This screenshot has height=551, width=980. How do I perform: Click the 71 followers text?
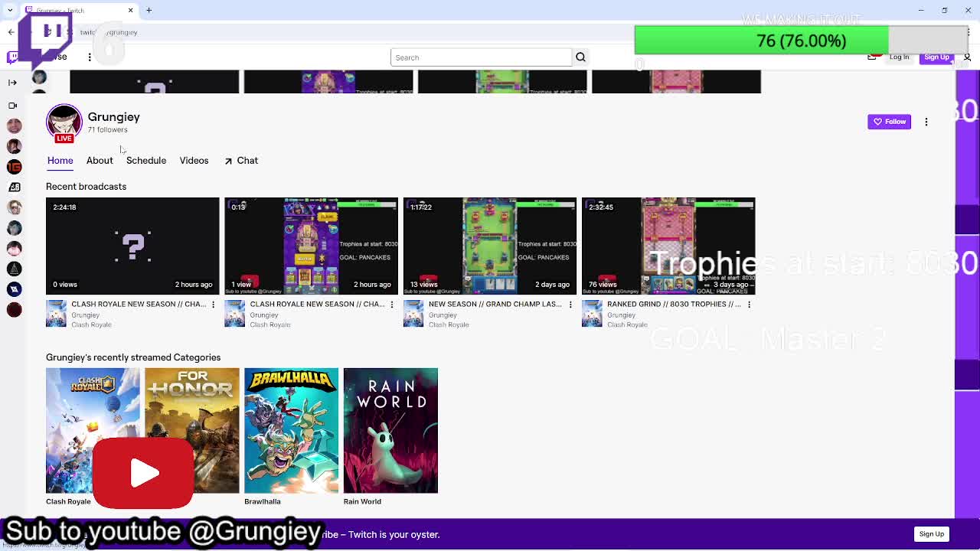coord(108,130)
